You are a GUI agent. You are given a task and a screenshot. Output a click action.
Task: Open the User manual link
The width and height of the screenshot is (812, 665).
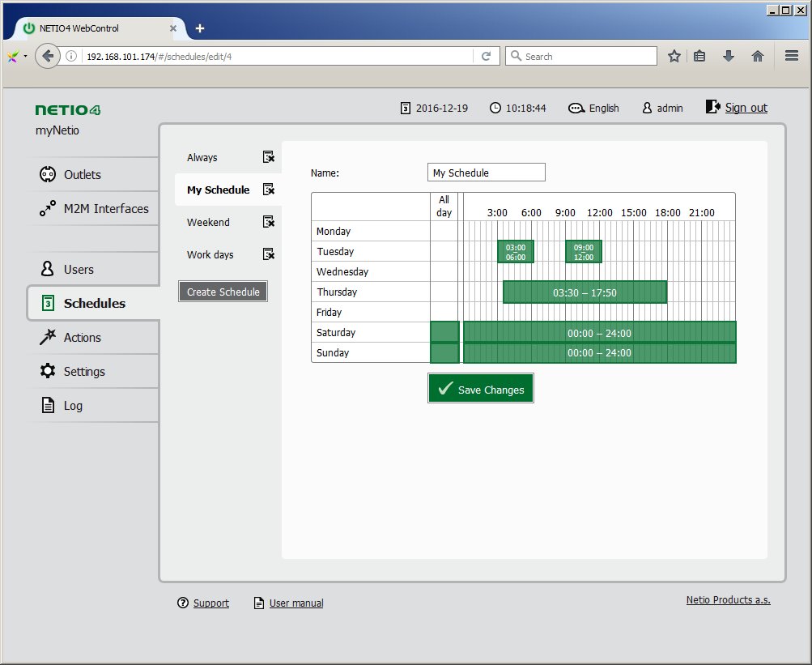point(295,603)
